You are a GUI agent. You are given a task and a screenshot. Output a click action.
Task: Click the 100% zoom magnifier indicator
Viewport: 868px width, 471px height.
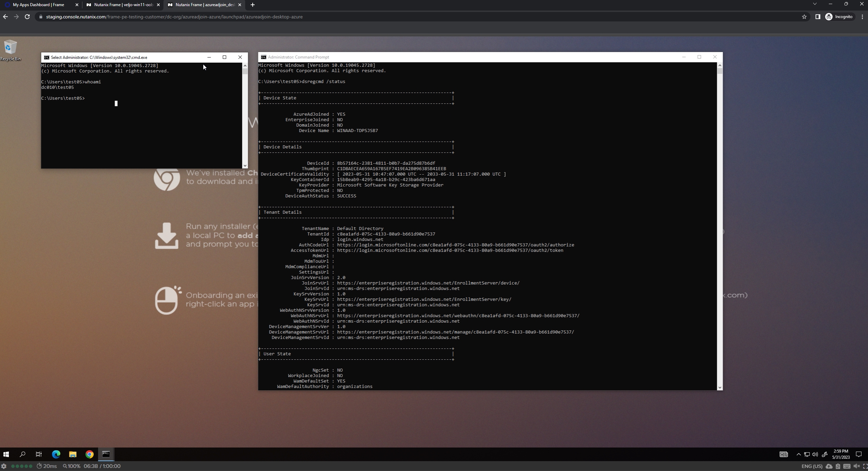tap(72, 466)
